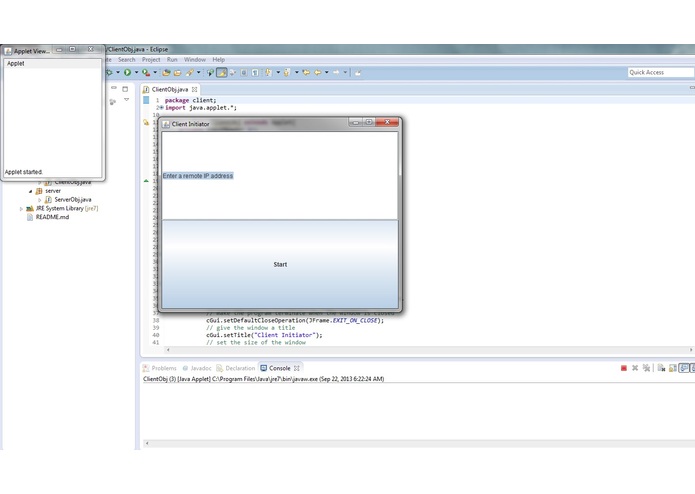Click Remove All Terminated Launches icon
Image resolution: width=695 pixels, height=494 pixels.
pos(646,368)
